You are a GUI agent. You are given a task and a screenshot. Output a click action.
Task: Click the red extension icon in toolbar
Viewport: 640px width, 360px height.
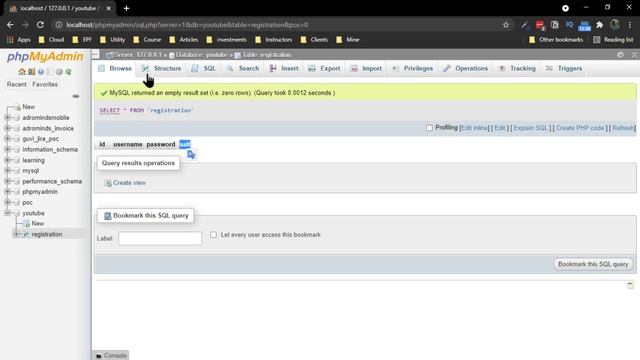click(540, 25)
